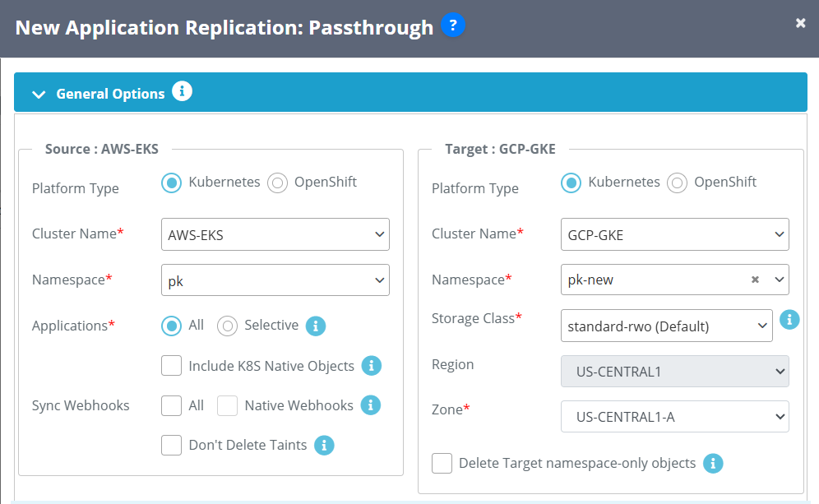Enable Include K8S Native Objects checkbox

(171, 366)
